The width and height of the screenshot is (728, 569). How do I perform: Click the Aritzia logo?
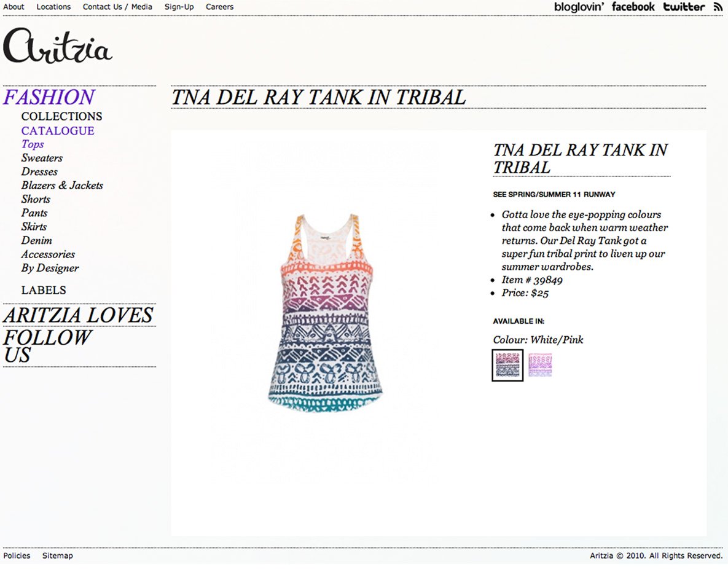coord(58,45)
